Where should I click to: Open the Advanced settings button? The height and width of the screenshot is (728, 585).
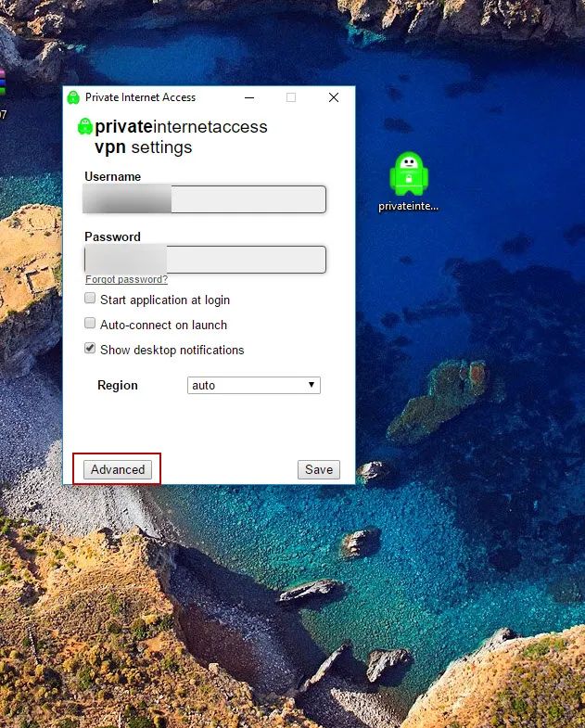tap(118, 469)
